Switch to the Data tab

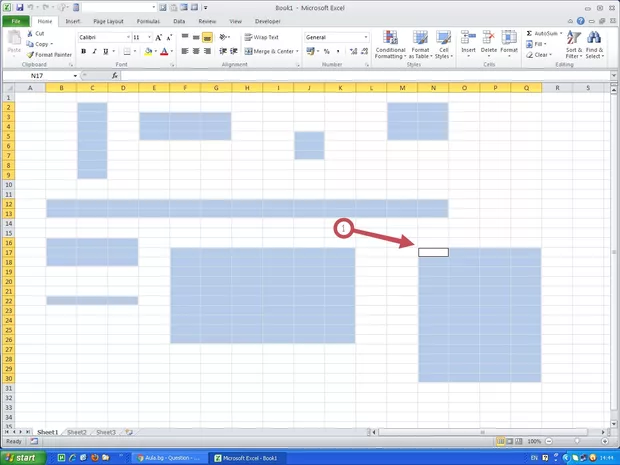179,21
